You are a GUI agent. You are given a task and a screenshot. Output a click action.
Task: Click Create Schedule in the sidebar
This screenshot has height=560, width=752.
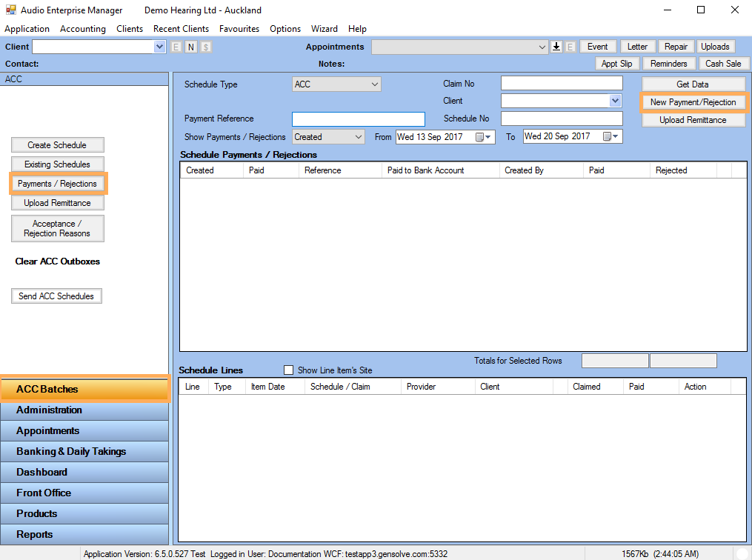click(58, 145)
